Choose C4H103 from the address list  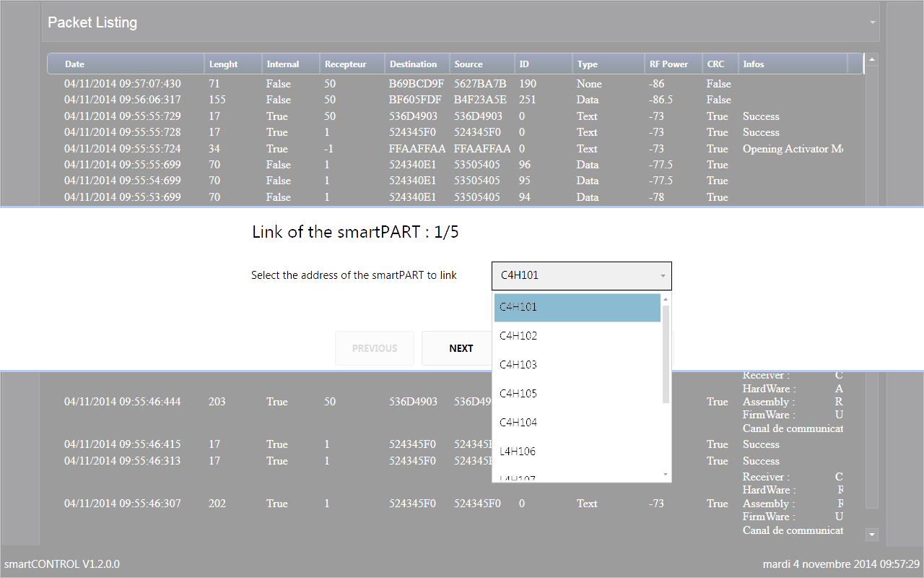click(577, 365)
